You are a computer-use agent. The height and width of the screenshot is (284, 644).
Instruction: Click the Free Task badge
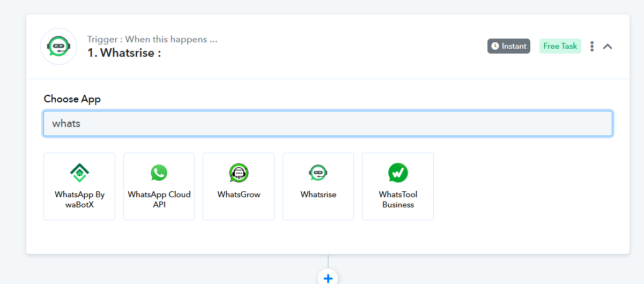click(560, 46)
